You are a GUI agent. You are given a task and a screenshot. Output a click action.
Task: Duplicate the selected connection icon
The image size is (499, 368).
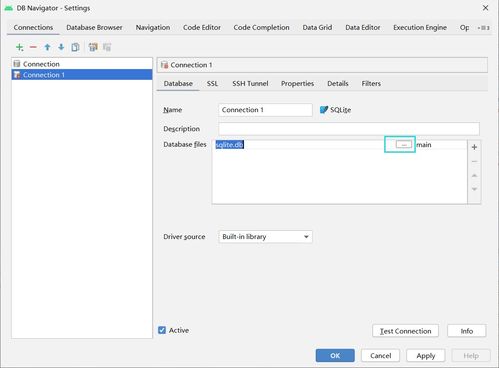(x=75, y=47)
